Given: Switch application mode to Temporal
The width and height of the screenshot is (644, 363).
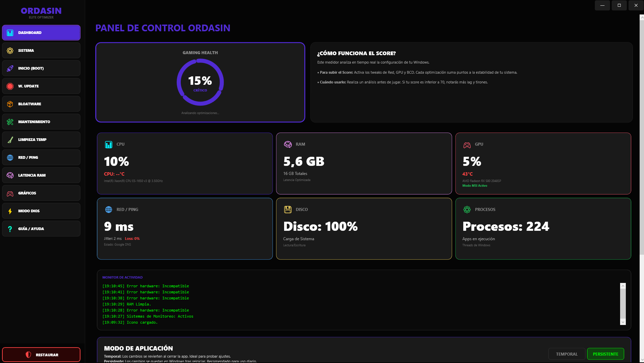Looking at the screenshot, I should [x=567, y=354].
